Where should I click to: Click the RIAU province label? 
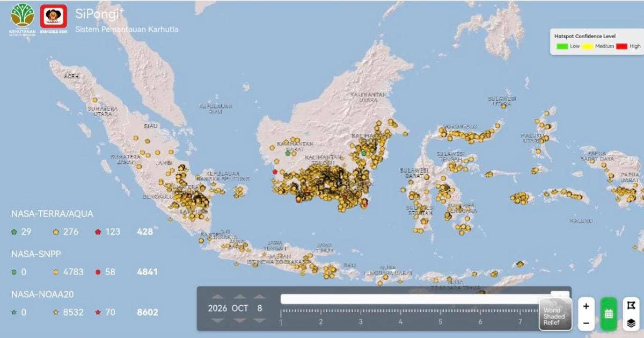tap(151, 126)
